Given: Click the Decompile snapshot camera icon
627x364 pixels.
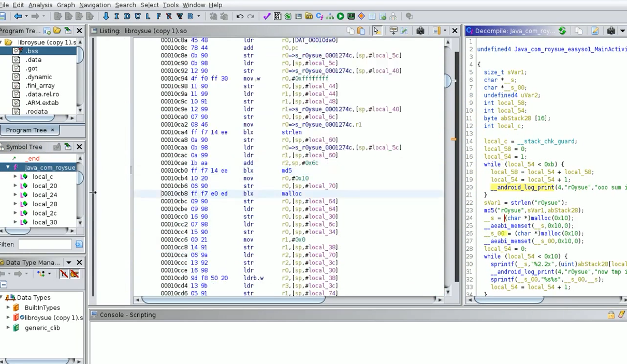Looking at the screenshot, I should 611,31.
